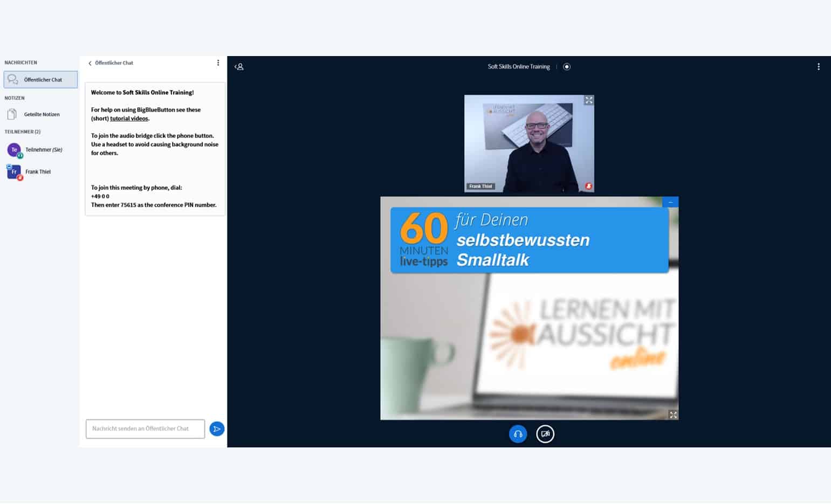Toggle the headset audio button
The image size is (831, 504).
pyautogui.click(x=518, y=434)
